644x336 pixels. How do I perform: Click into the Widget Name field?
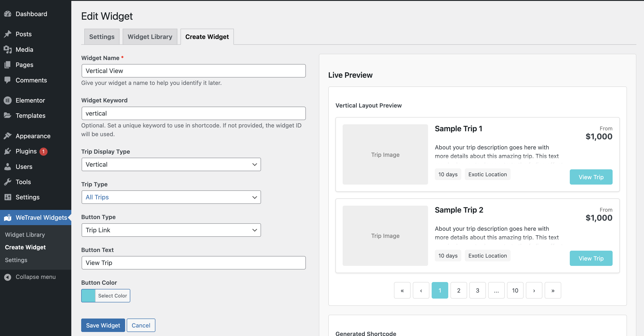[x=194, y=71]
